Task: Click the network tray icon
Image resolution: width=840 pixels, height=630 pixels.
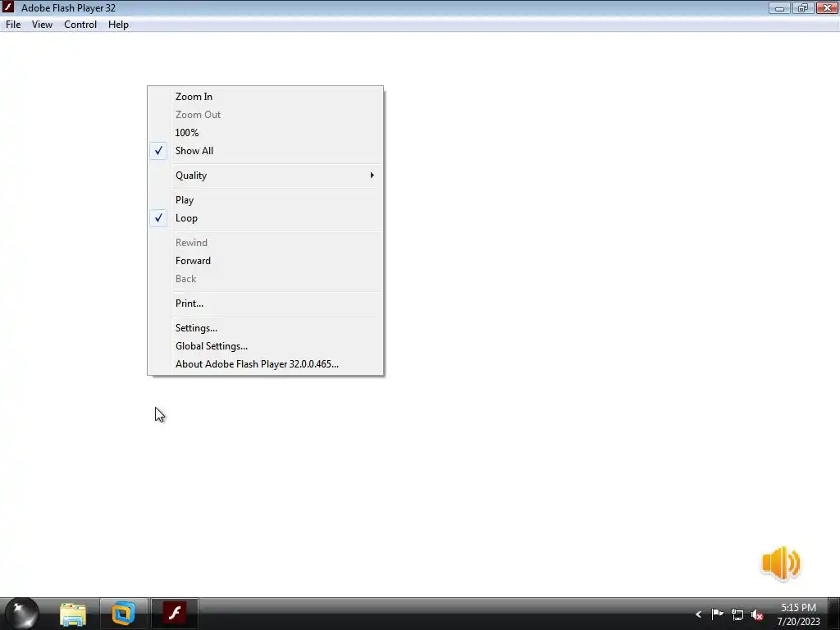Action: pyautogui.click(x=737, y=614)
